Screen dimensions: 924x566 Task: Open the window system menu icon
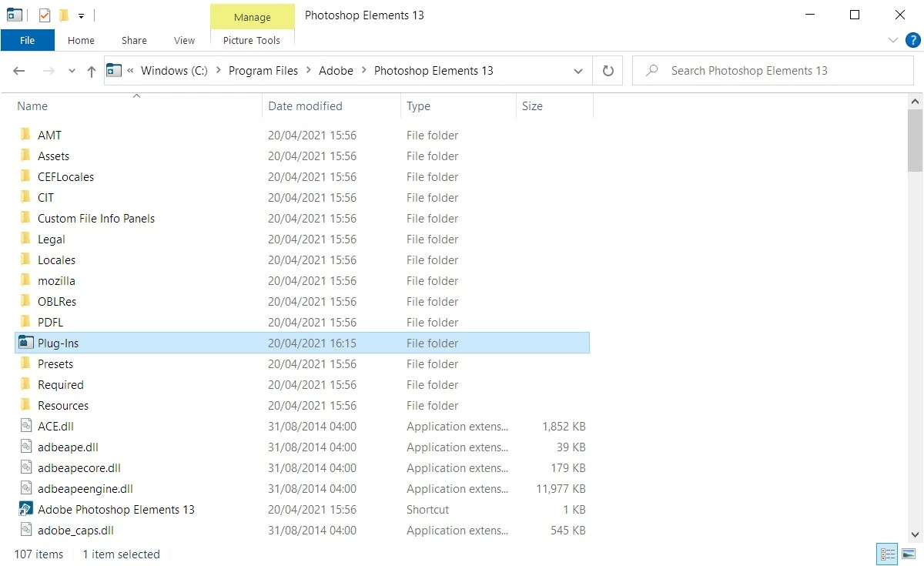pyautogui.click(x=15, y=15)
